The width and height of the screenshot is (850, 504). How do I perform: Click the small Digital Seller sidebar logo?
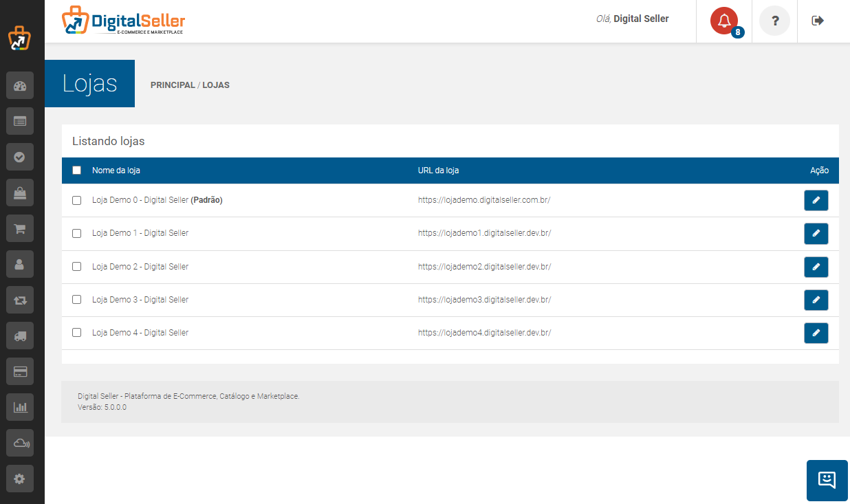pos(19,39)
